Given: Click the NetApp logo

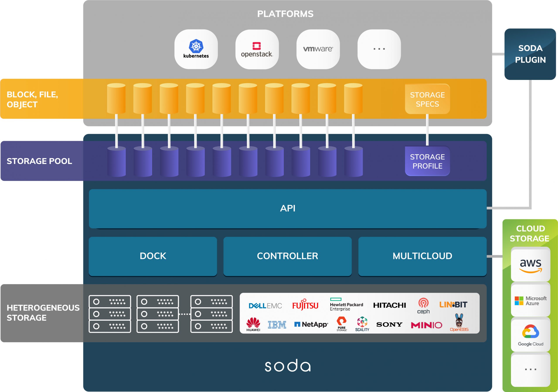Looking at the screenshot, I should point(311,324).
